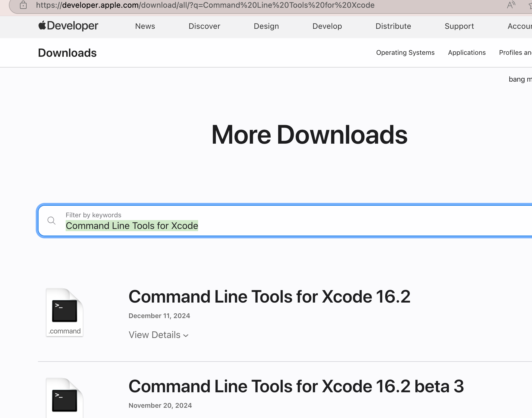This screenshot has height=418, width=532.
Task: Go to the Distribute section
Action: 393,26
